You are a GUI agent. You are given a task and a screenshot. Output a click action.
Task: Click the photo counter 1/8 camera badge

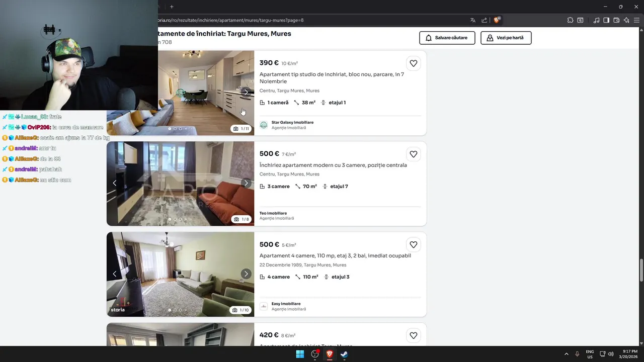pos(242,219)
